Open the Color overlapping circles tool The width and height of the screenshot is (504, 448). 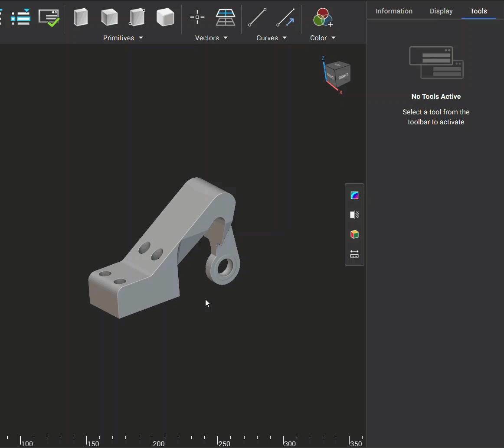[x=322, y=17]
